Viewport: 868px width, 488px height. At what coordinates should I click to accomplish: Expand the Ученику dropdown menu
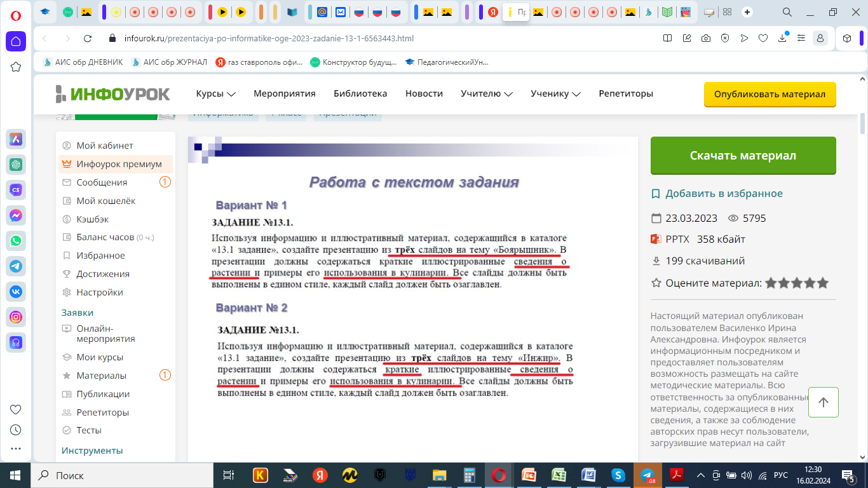coord(556,93)
